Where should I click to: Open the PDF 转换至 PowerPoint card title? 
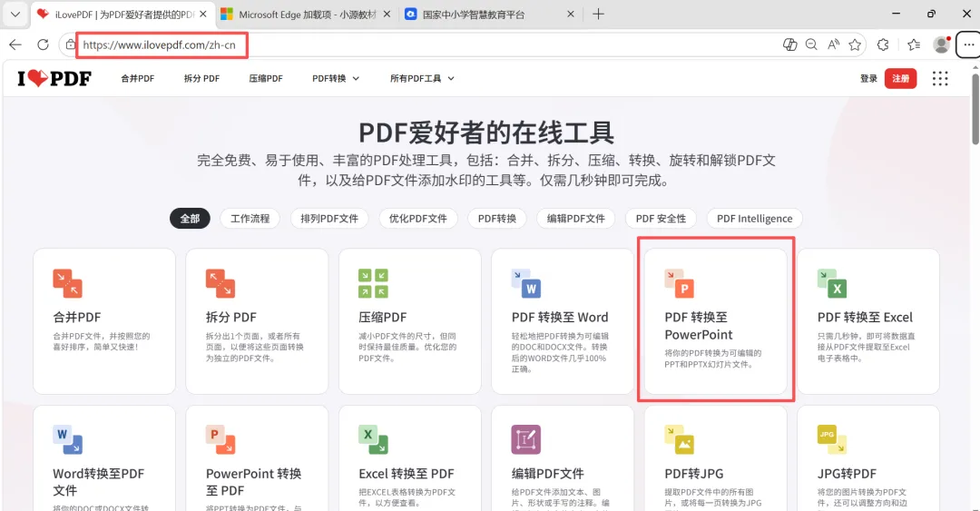tap(698, 326)
